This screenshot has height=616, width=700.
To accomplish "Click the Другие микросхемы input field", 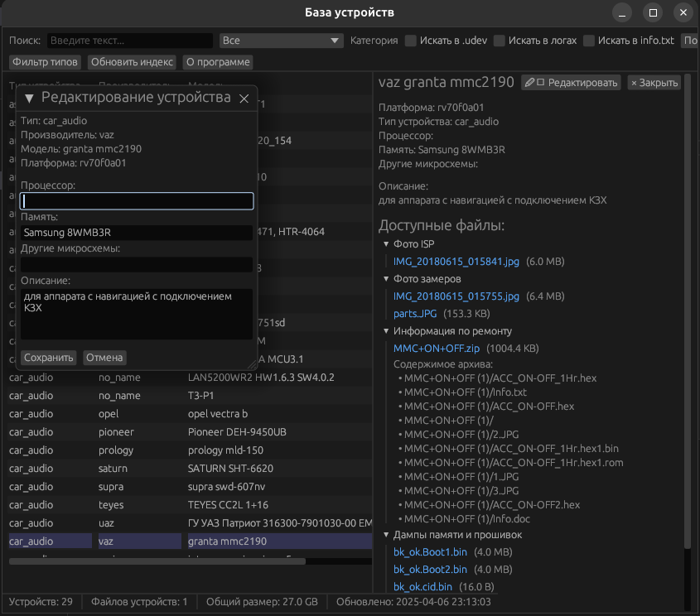I will [x=137, y=264].
